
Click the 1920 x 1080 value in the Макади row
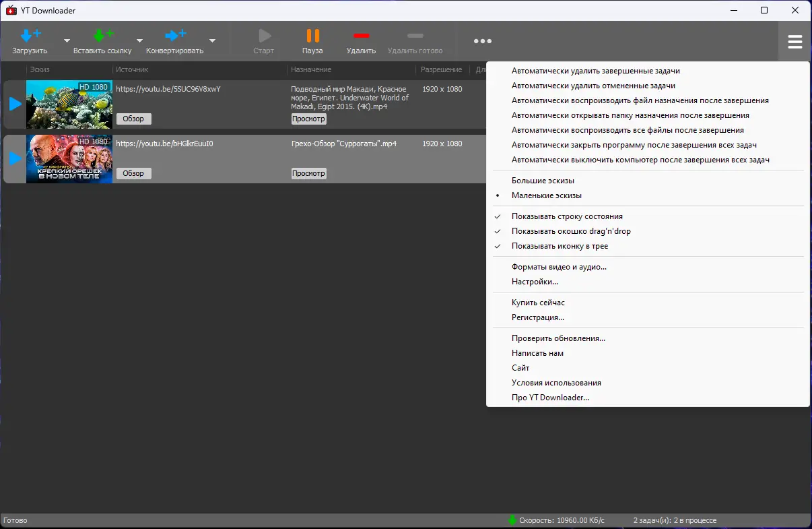442,89
